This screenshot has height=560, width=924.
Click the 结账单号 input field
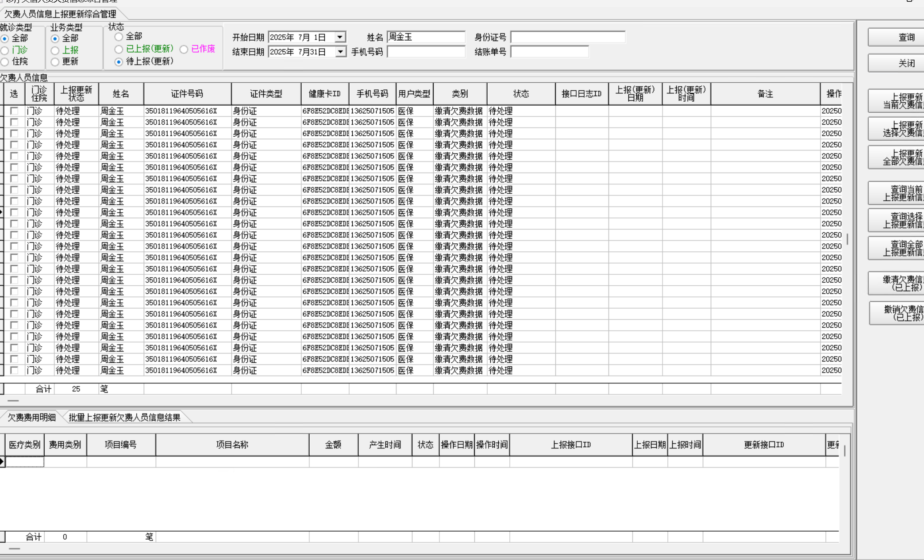tap(549, 52)
